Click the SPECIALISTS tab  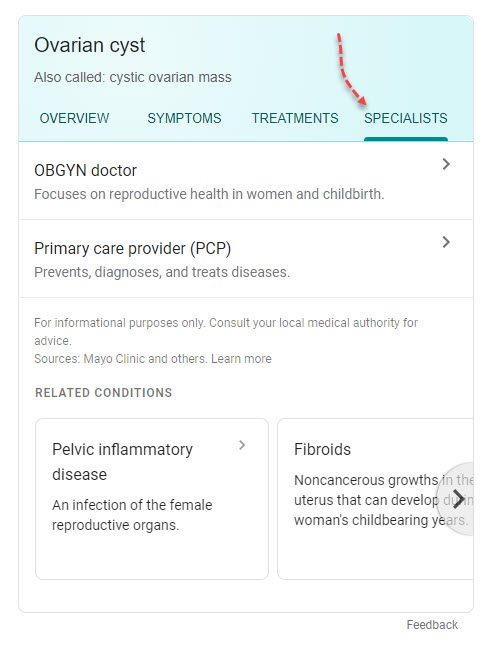click(406, 118)
